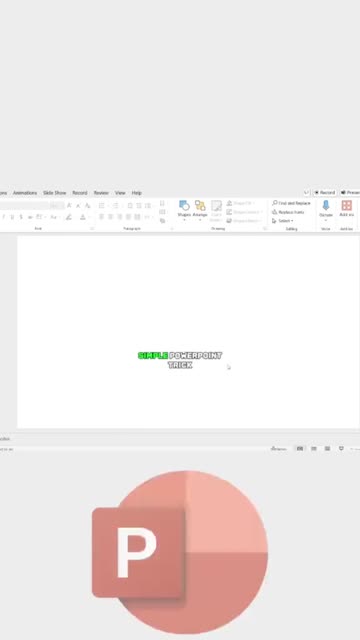The width and height of the screenshot is (360, 640).
Task: Switch to Reading view in status bar
Action: point(327,449)
